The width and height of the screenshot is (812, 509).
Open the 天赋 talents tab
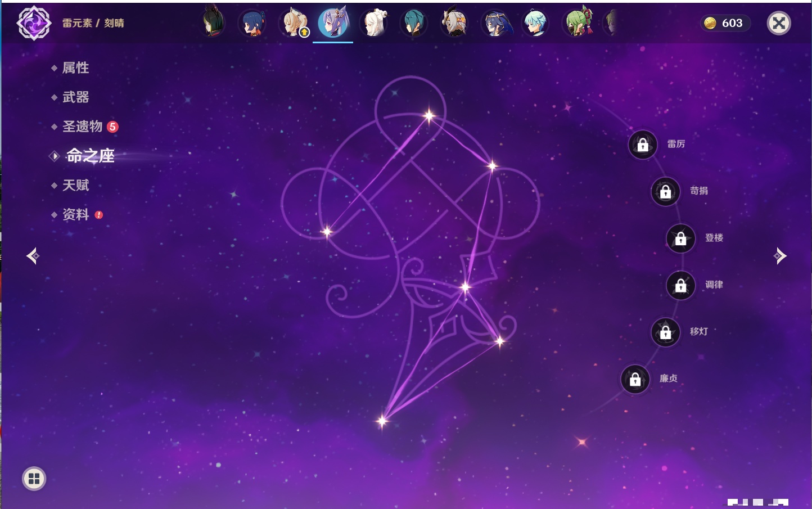point(75,185)
